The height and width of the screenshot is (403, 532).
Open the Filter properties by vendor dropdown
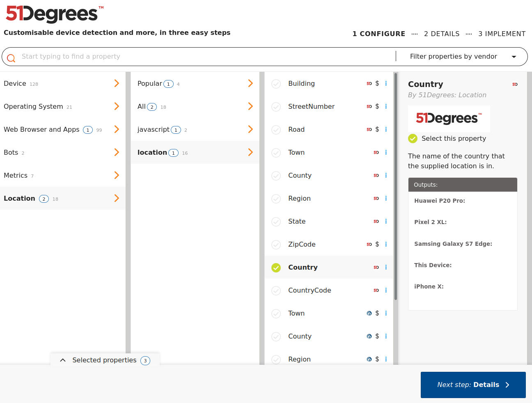coord(462,57)
